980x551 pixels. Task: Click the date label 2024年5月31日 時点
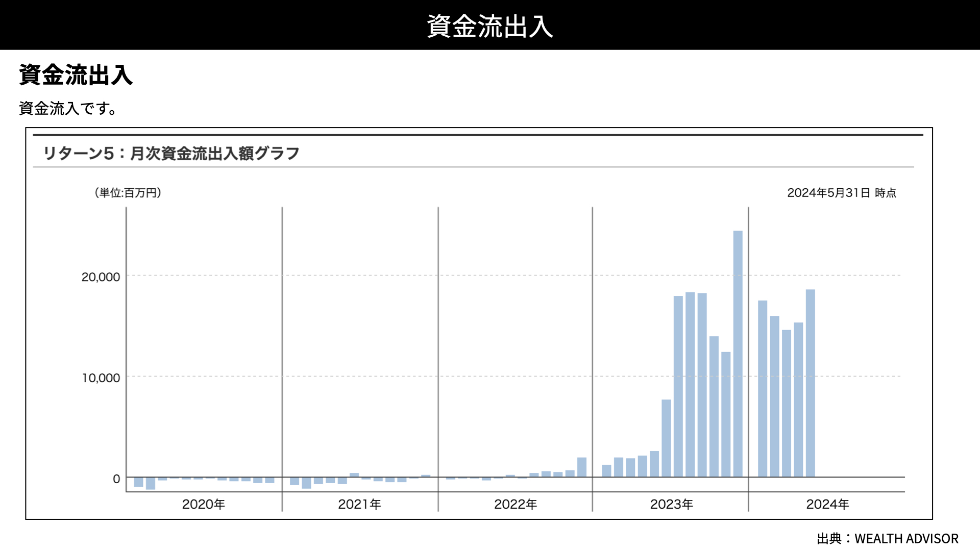point(842,193)
